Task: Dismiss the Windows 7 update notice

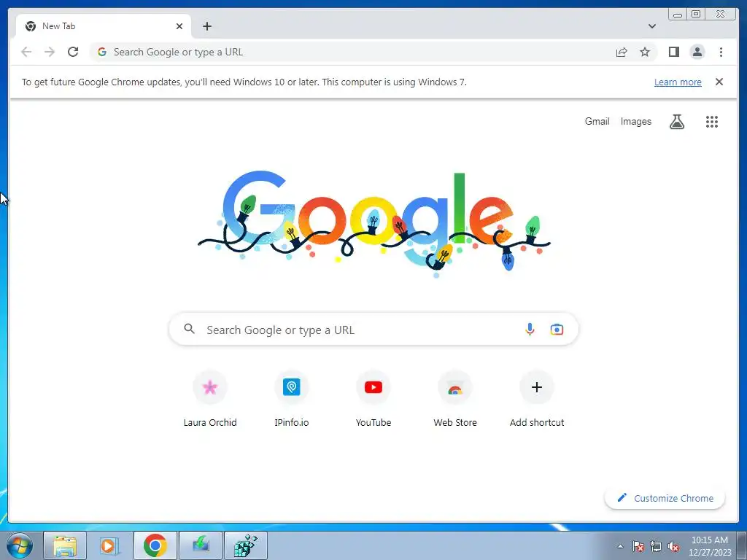Action: (719, 82)
